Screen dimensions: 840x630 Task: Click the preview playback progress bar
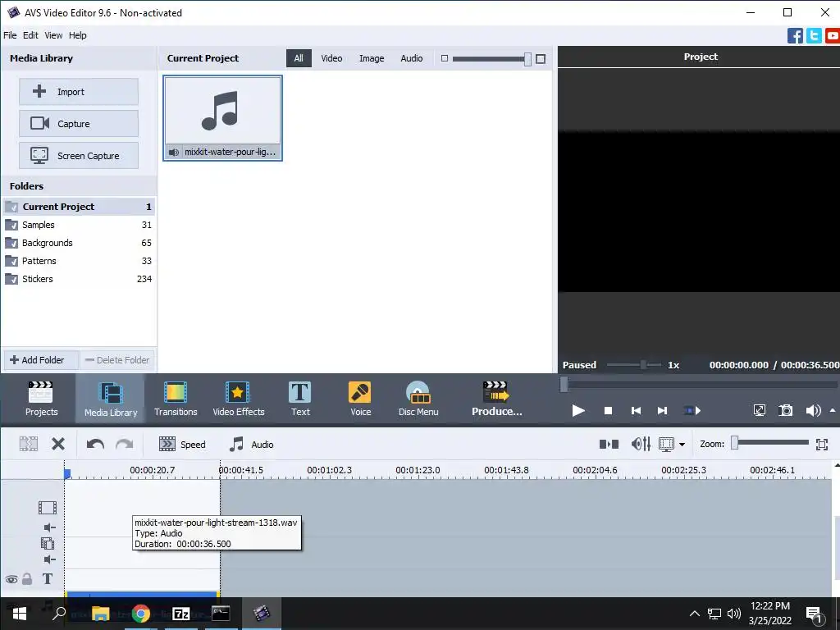[x=699, y=384]
